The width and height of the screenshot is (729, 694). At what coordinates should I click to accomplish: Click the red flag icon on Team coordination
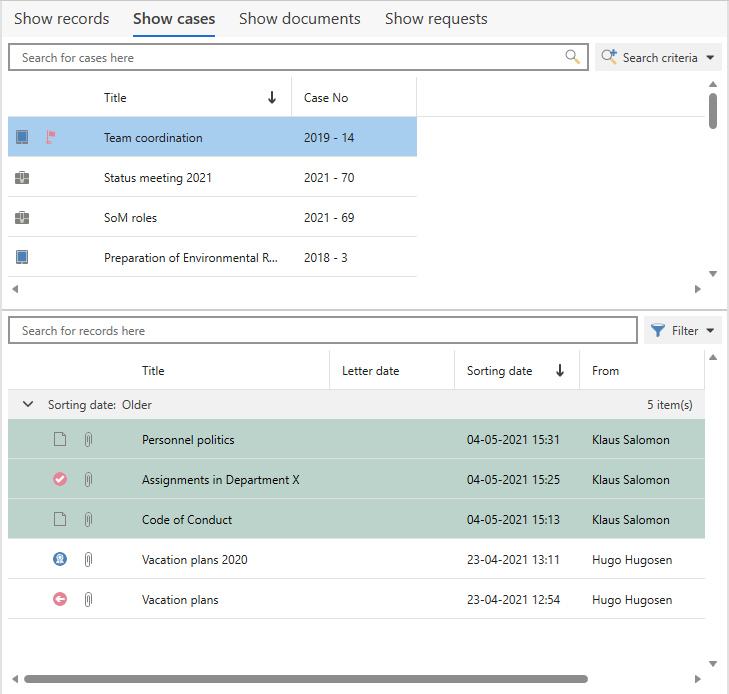51,138
